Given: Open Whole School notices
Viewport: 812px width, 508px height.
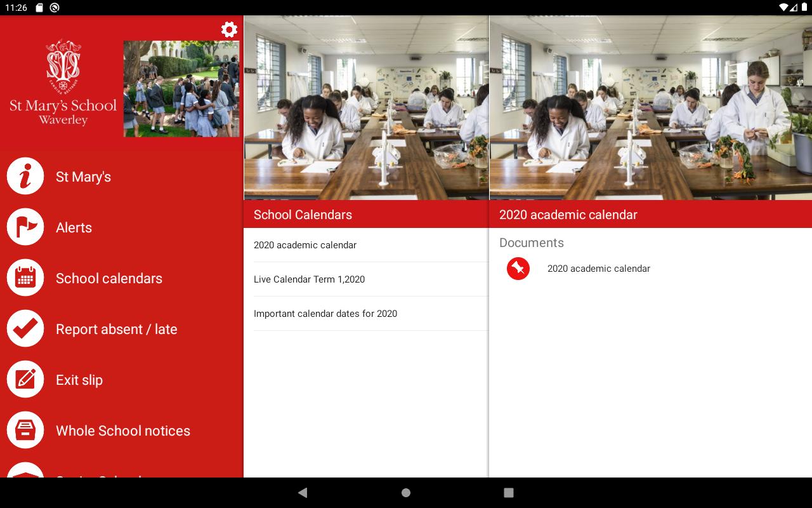Looking at the screenshot, I should [x=122, y=431].
